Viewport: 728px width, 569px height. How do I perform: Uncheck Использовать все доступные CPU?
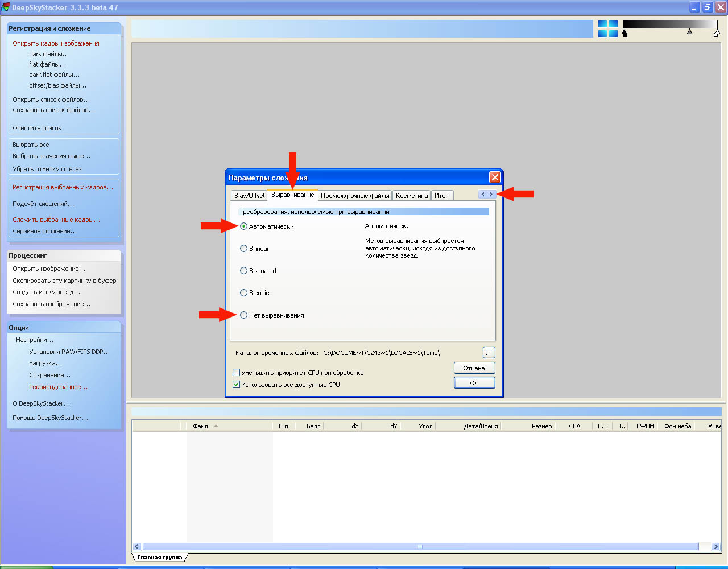(x=237, y=385)
